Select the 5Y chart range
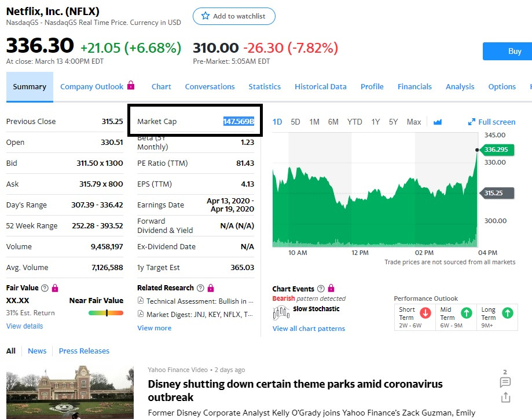The height and width of the screenshot is (419, 532). [393, 122]
